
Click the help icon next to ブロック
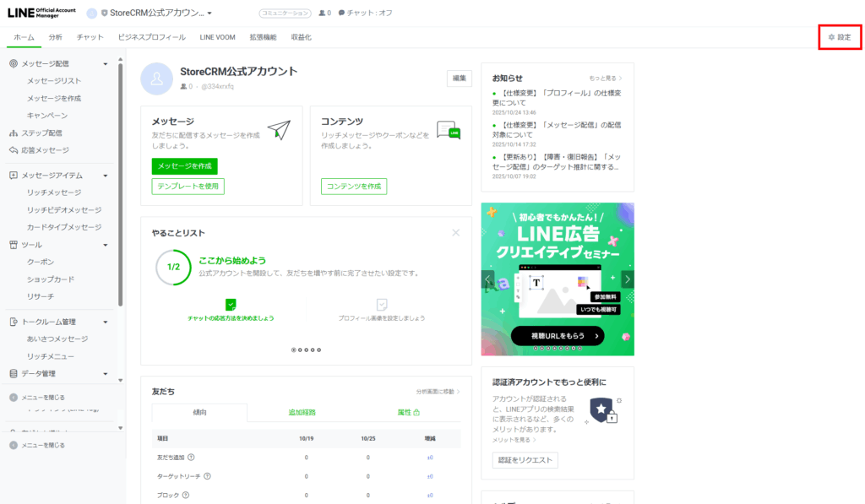click(186, 496)
